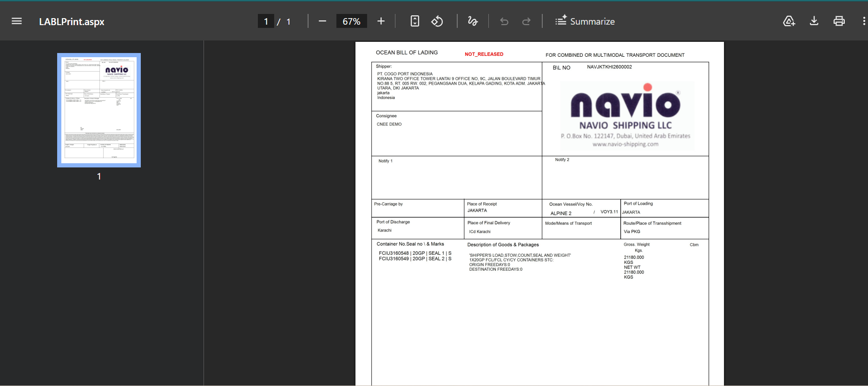Viewport: 868px width, 386px height.
Task: Click the Gross Weight column header
Action: click(637, 244)
